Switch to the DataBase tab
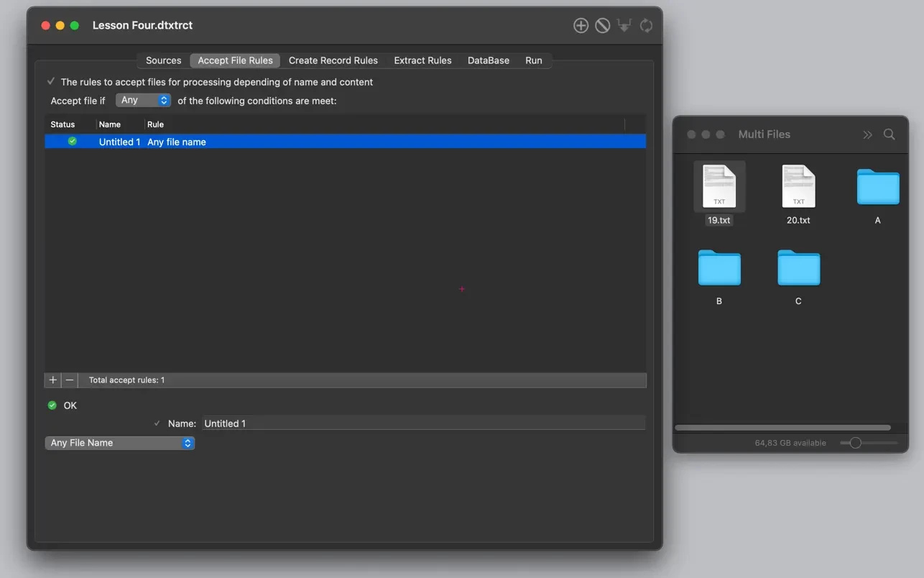The width and height of the screenshot is (924, 578). click(x=488, y=60)
